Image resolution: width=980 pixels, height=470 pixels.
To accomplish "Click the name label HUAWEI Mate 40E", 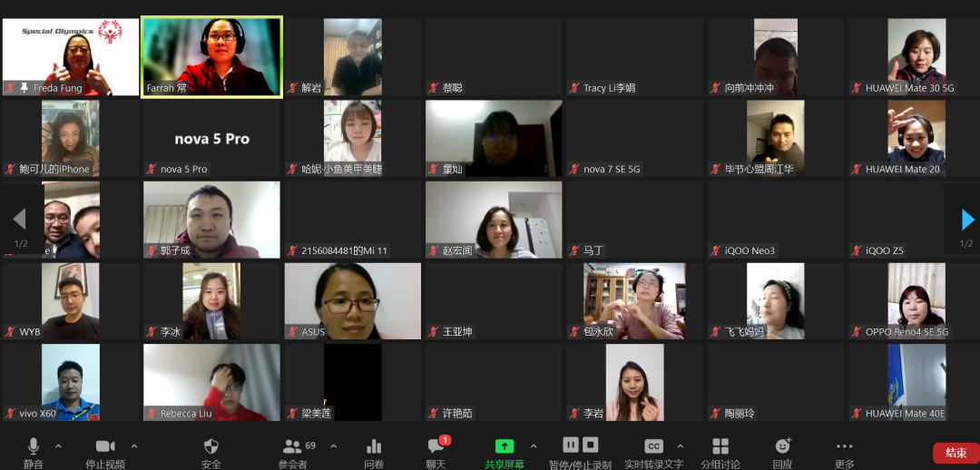I will 906,413.
